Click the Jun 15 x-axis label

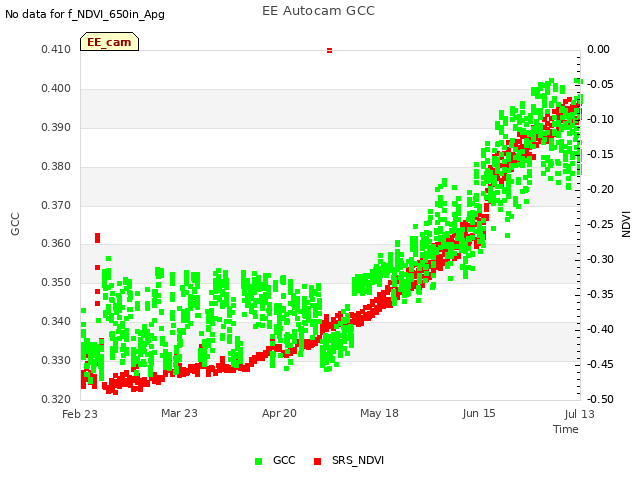tap(479, 413)
